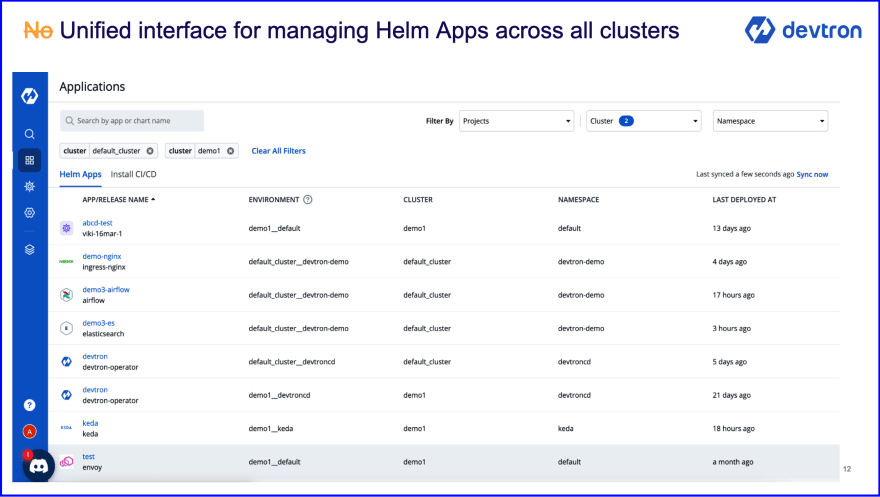The height and width of the screenshot is (497, 880).
Task: Click devtron logo on slide header
Action: click(x=803, y=30)
